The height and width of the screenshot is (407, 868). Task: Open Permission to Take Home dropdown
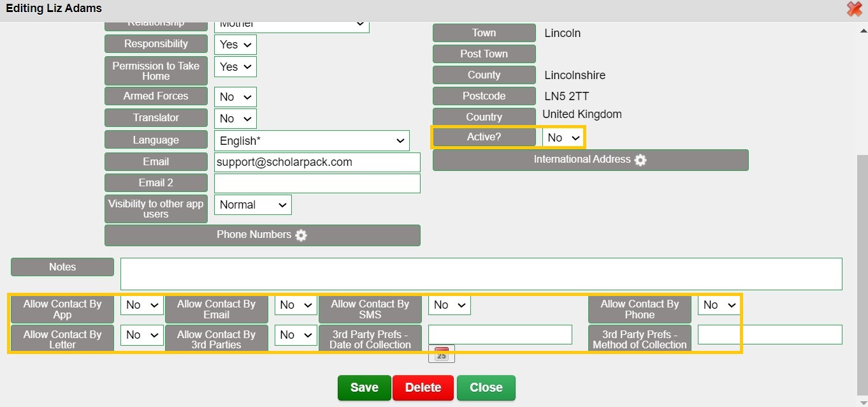tap(235, 67)
